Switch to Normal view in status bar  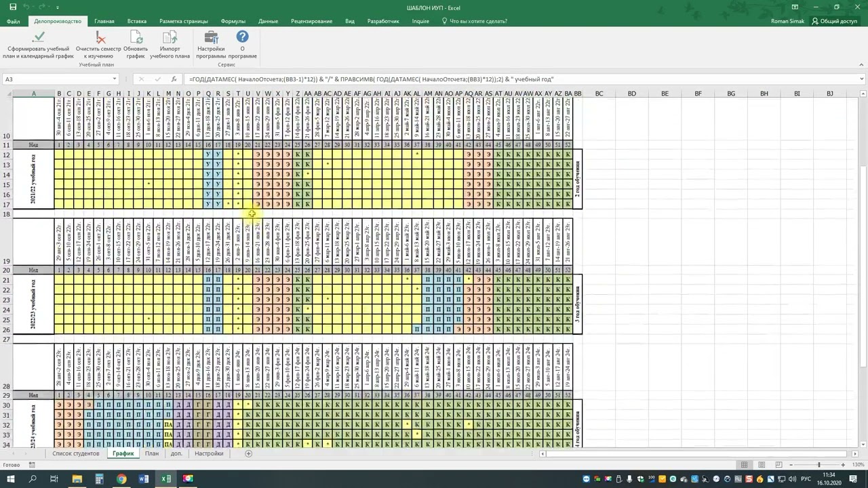tap(744, 465)
